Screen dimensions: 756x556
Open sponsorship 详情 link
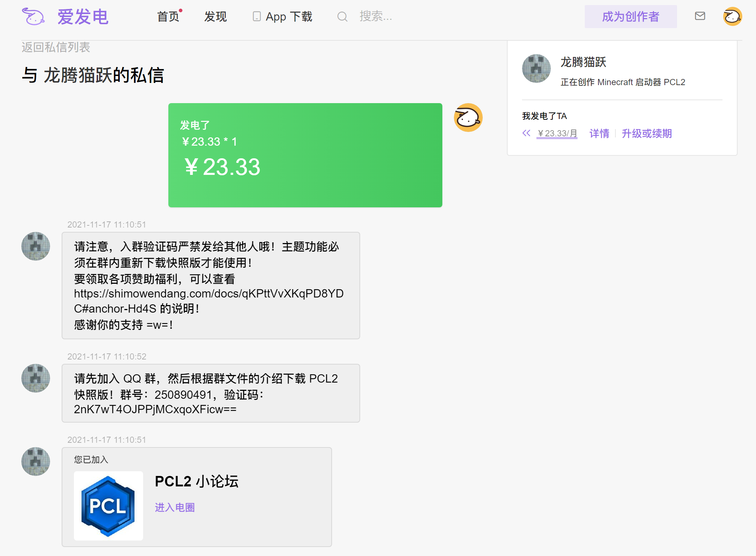599,133
